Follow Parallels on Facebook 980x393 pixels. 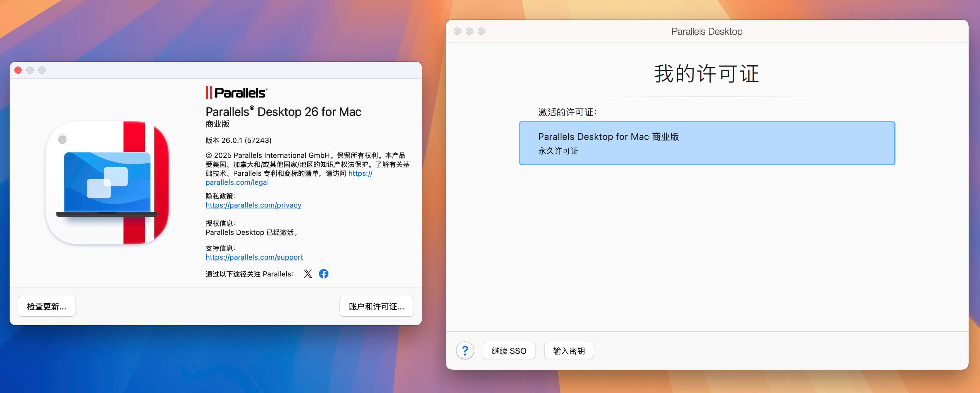pyautogui.click(x=324, y=274)
